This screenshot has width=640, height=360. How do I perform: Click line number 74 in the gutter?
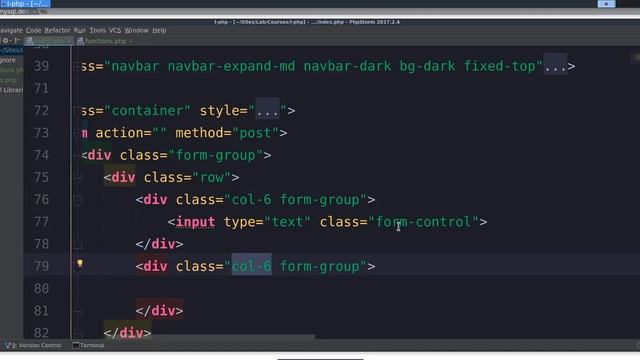tap(41, 155)
